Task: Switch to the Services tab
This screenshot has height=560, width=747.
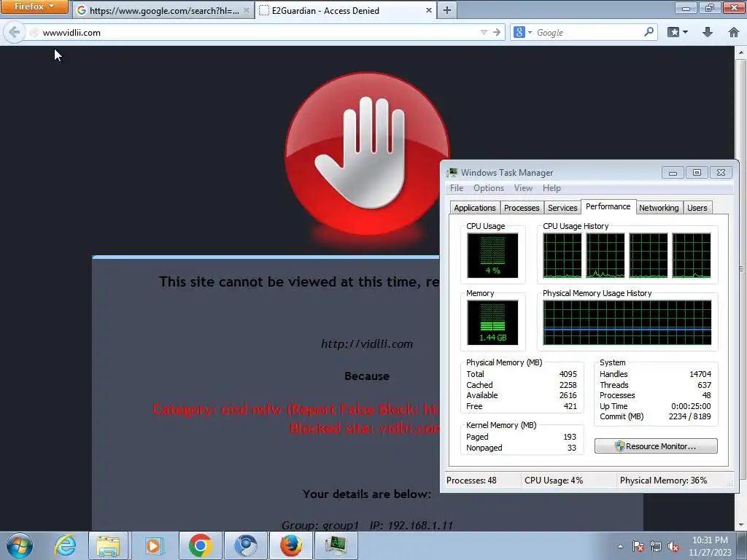Action: point(562,208)
